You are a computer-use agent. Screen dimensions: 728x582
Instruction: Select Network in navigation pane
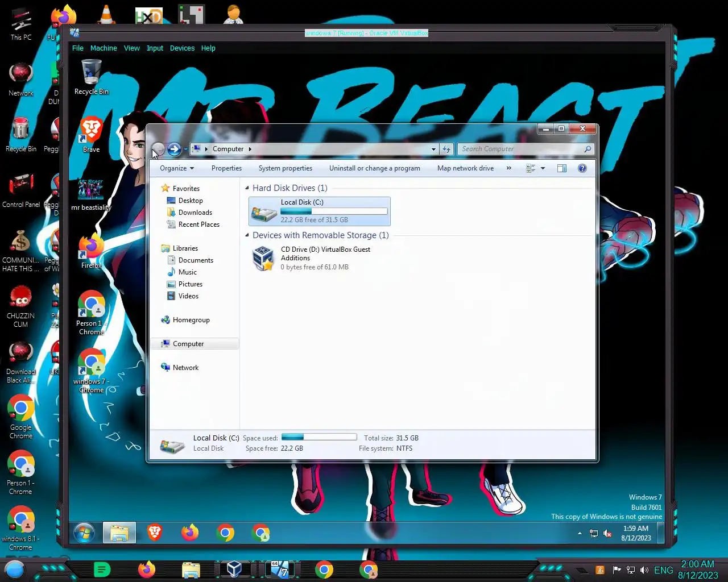click(x=185, y=368)
